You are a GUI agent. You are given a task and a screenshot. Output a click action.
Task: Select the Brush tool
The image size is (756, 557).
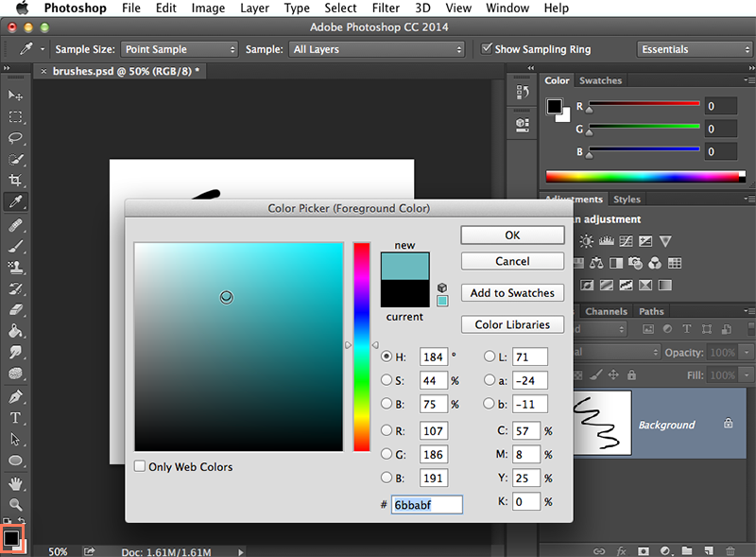click(x=15, y=247)
